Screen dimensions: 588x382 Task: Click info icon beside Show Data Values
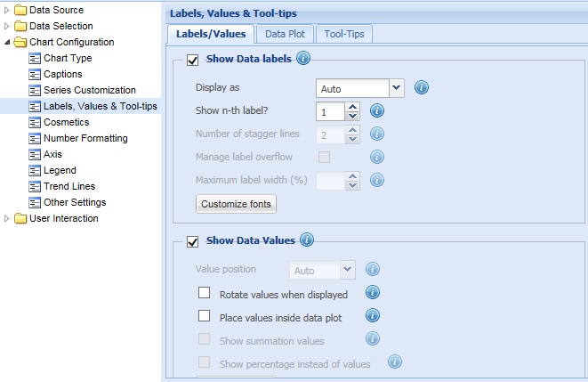pyautogui.click(x=307, y=240)
